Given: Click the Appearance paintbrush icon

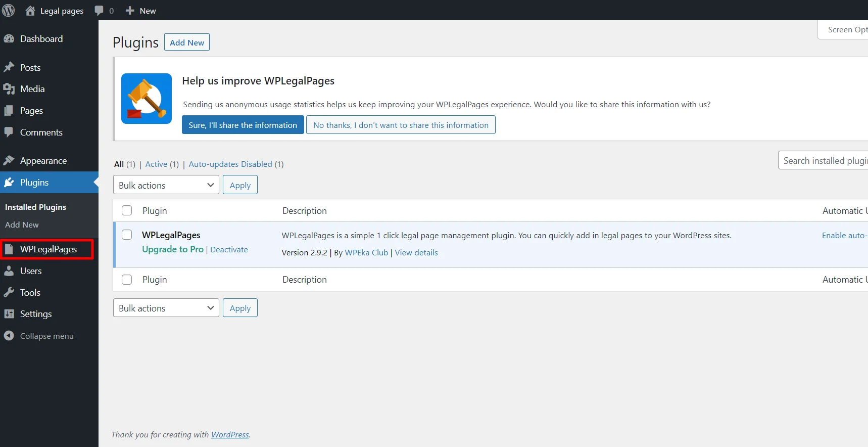Looking at the screenshot, I should click(x=9, y=161).
